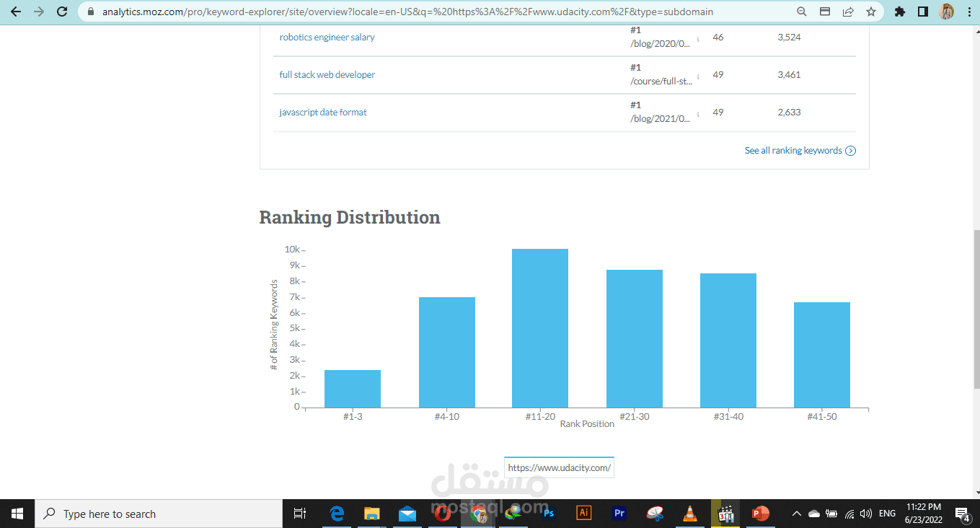Open Adobe Illustrator from the taskbar
This screenshot has width=980, height=528.
[583, 513]
